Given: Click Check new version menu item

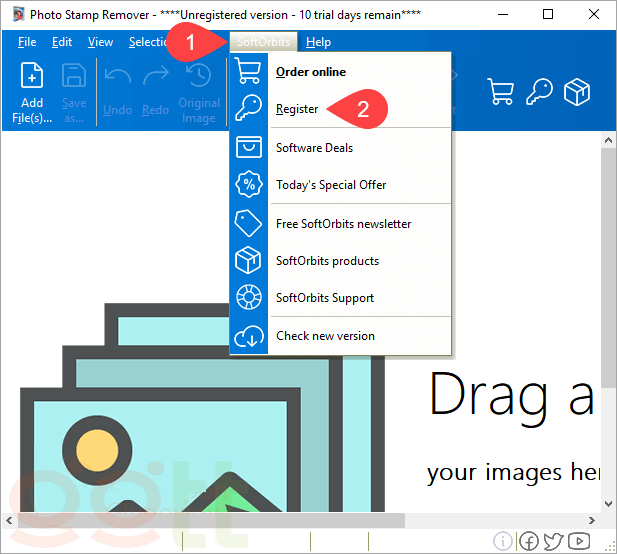Looking at the screenshot, I should pyautogui.click(x=325, y=336).
